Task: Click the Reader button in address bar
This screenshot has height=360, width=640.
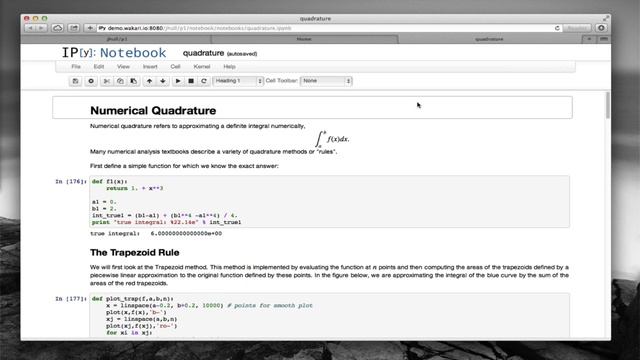Action: tap(577, 28)
